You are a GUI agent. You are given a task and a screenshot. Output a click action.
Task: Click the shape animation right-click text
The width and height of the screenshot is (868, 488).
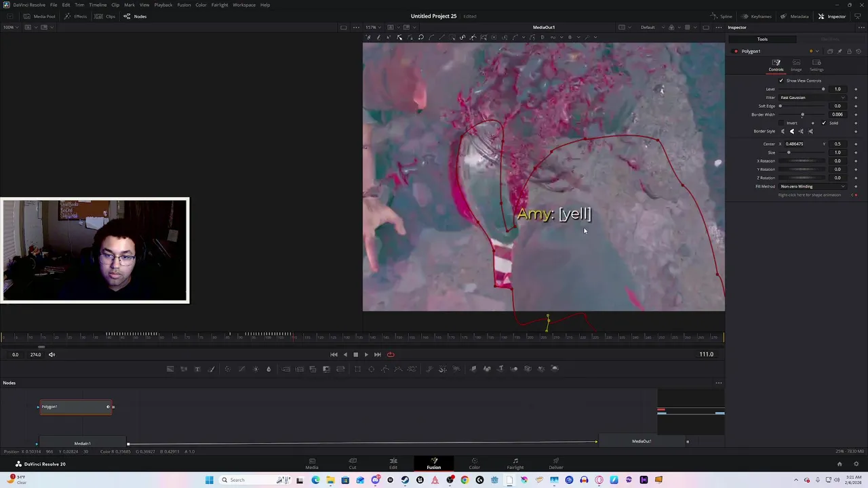[809, 195]
